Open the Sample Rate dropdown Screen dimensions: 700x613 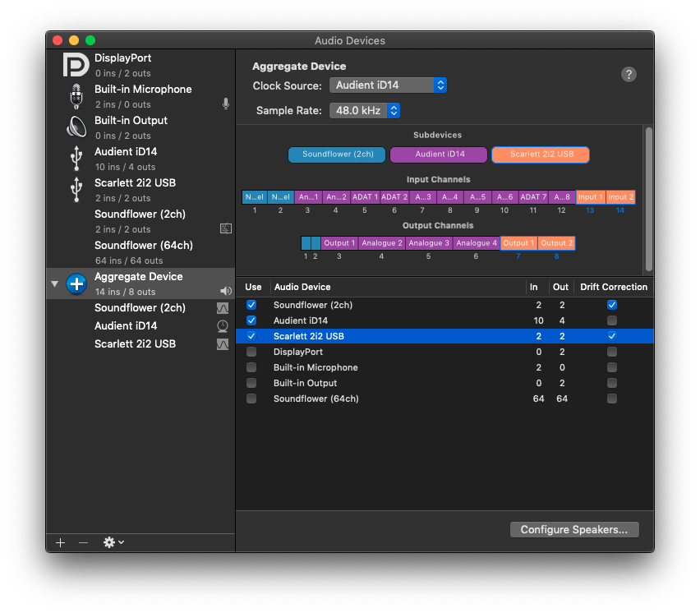(365, 110)
